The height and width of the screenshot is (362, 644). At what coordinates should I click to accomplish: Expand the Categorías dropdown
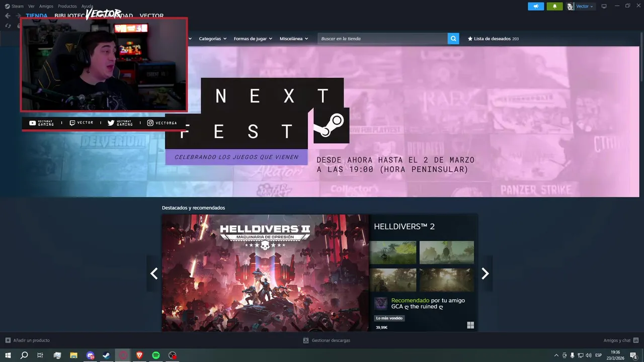212,39
